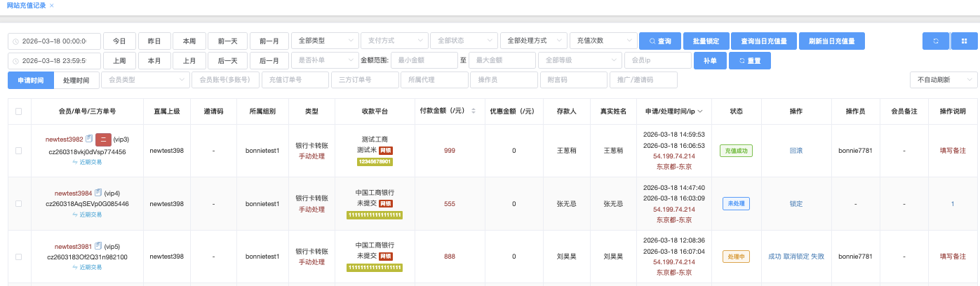The width and height of the screenshot is (980, 286).
Task: Sort by payment amount using sort arrows
Action: 473,111
